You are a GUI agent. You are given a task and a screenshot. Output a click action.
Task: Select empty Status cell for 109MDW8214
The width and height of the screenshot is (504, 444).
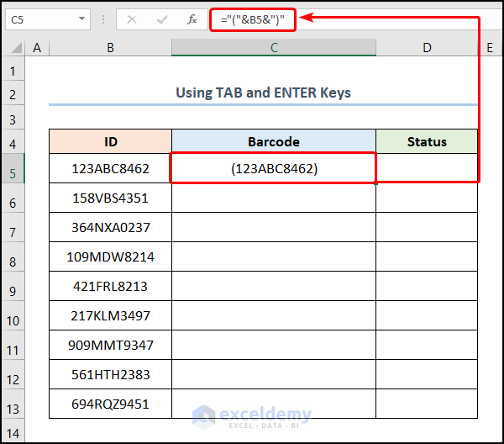[x=427, y=256]
